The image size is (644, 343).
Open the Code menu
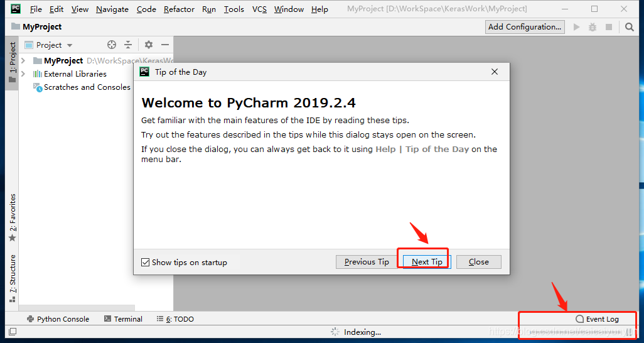pos(146,9)
